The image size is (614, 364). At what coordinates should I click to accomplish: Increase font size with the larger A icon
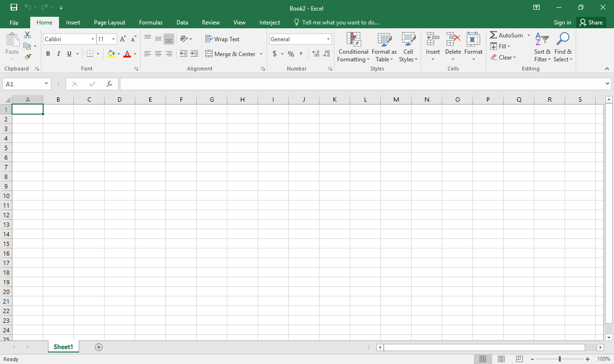pyautogui.click(x=123, y=39)
